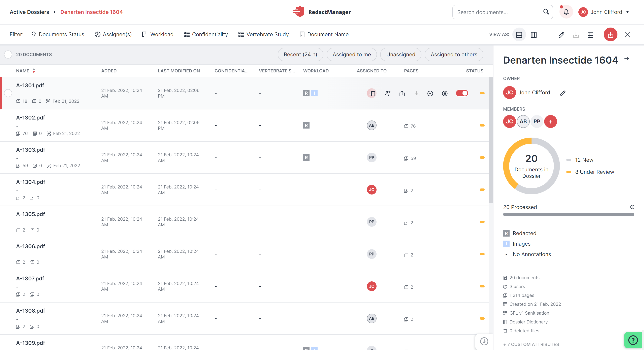Toggle the Assigned to others quick filter
The image size is (644, 350).
[x=454, y=55]
